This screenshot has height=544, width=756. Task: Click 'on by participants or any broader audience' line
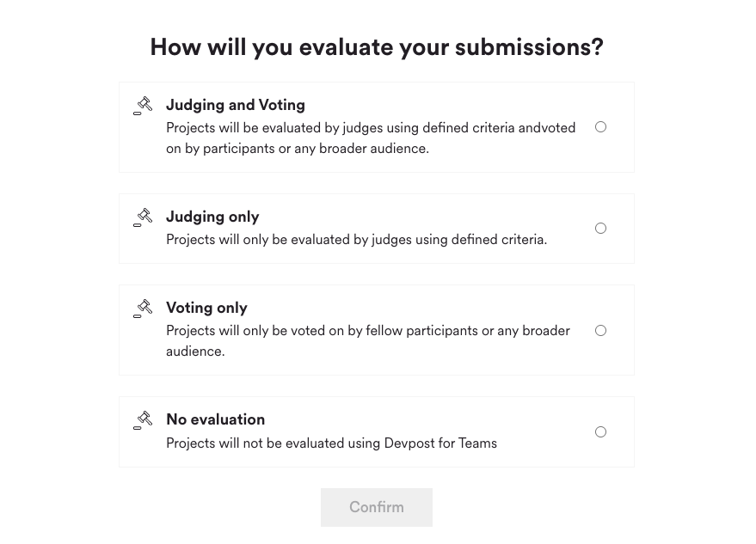click(298, 149)
